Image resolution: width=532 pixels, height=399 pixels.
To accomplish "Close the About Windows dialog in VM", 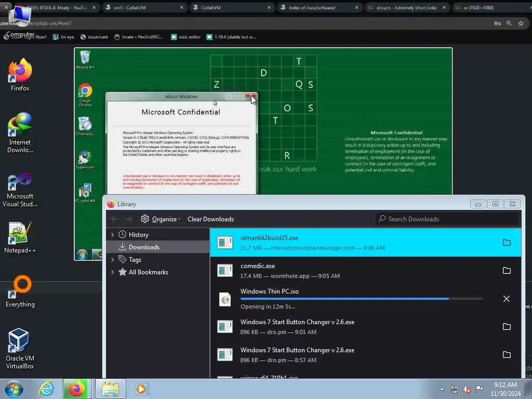I will tap(251, 96).
